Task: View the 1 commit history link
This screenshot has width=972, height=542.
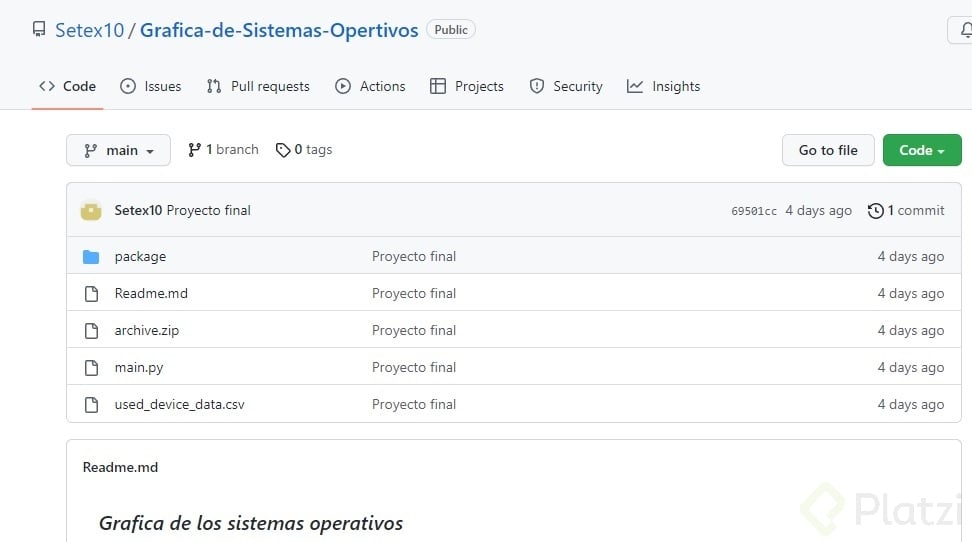Action: click(906, 210)
